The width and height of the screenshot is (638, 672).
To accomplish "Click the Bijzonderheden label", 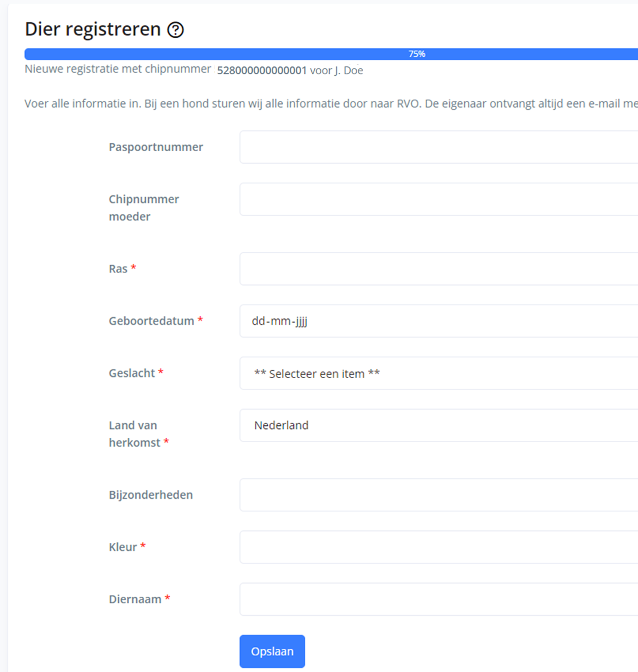I will (x=151, y=495).
